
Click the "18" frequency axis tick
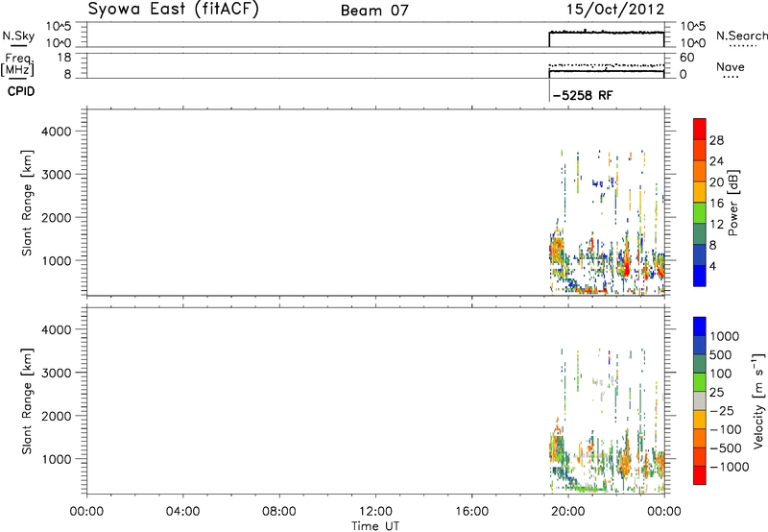tap(64, 58)
